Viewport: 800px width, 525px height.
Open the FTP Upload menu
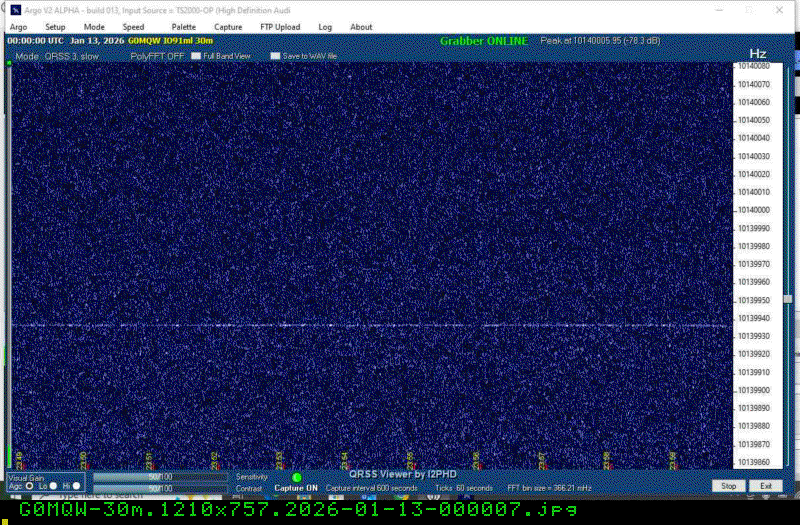(279, 27)
